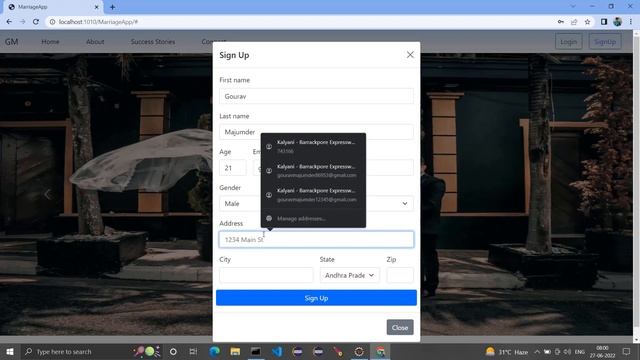640x360 pixels.
Task: Open Manage addresses in autofill popup
Action: (x=313, y=218)
